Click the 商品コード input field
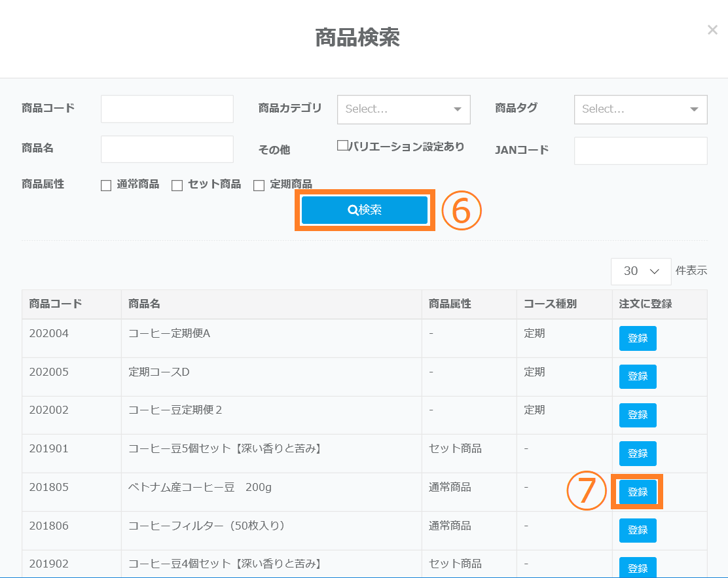 167,109
